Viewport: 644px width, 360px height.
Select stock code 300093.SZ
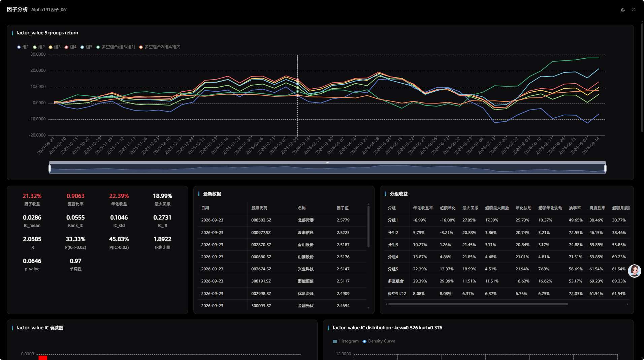[261, 306]
